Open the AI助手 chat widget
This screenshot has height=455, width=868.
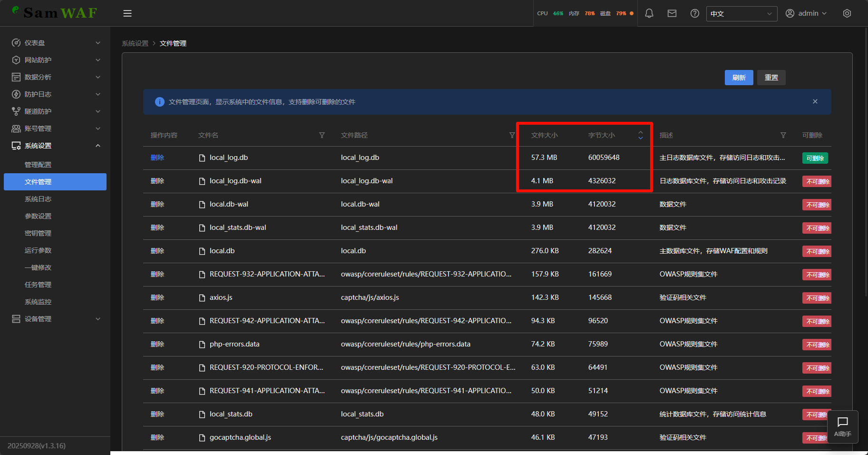[x=842, y=426]
